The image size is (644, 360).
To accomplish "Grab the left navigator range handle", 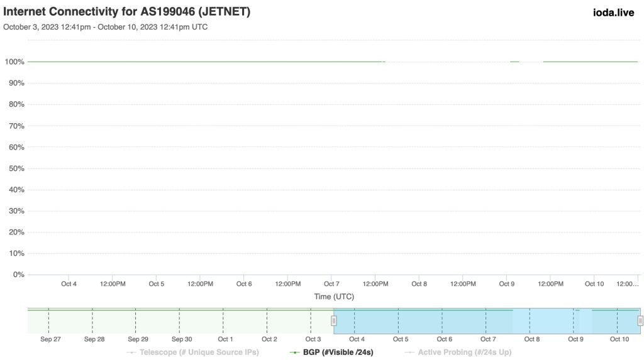I will click(x=334, y=321).
